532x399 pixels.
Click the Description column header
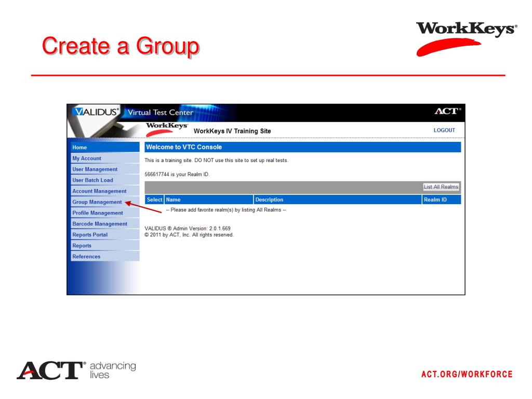pyautogui.click(x=338, y=199)
